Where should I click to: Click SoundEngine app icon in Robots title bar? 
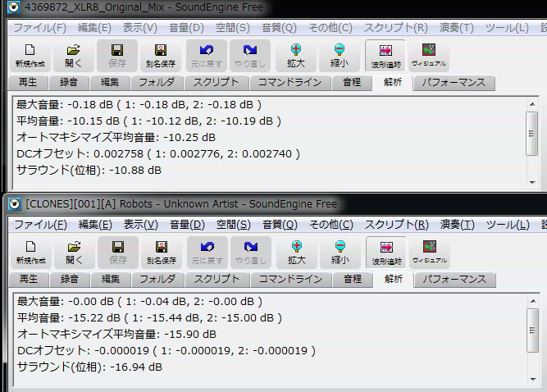pyautogui.click(x=14, y=203)
